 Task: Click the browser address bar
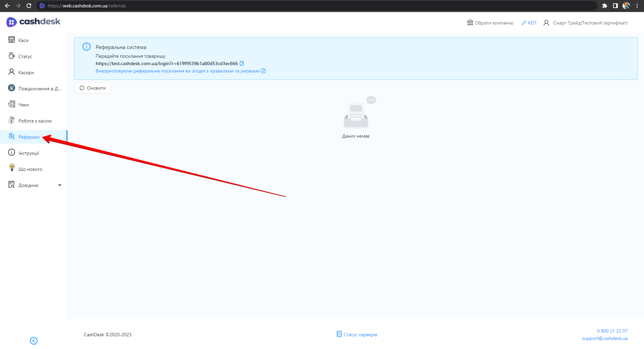click(302, 6)
